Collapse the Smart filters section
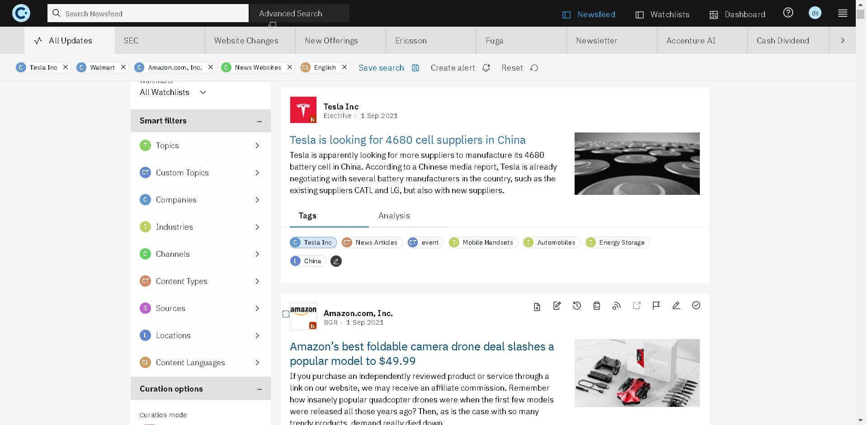Viewport: 868px width, 425px height. pos(259,121)
